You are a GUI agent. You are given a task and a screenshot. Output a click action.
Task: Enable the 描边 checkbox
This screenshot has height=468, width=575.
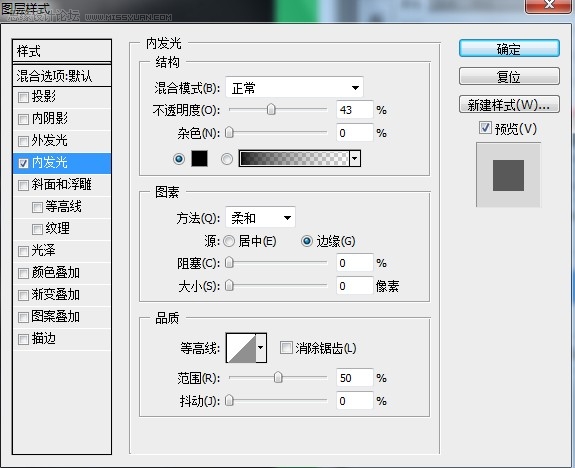coord(23,339)
